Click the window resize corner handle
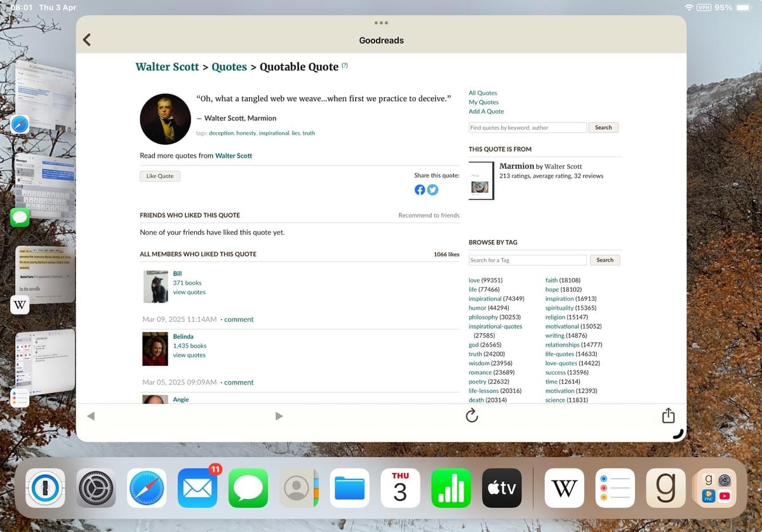The width and height of the screenshot is (762, 532). (678, 434)
